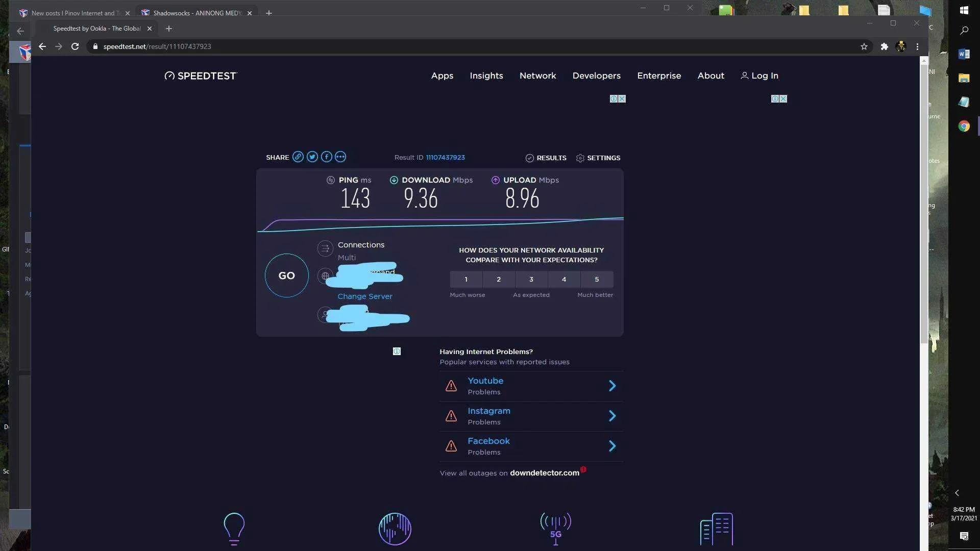Click the Speedtest logo
The width and height of the screenshot is (980, 551).
click(201, 76)
